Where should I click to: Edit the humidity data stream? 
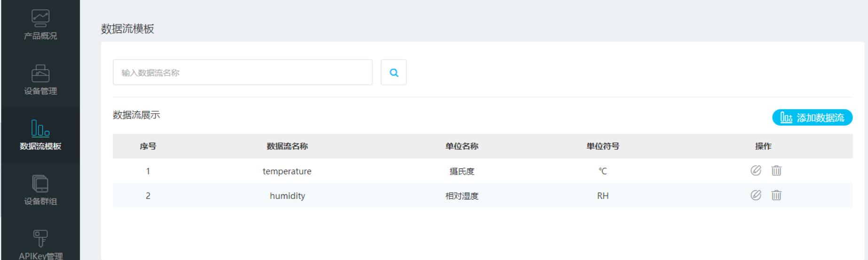click(x=756, y=195)
